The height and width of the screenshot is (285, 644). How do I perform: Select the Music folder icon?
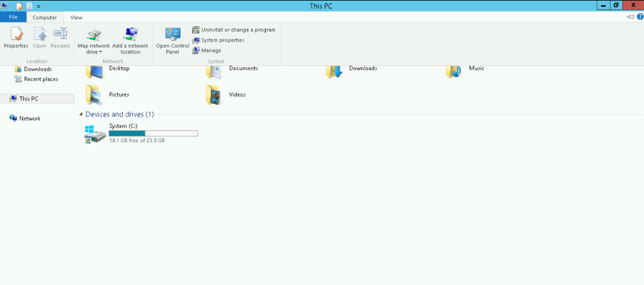[455, 71]
